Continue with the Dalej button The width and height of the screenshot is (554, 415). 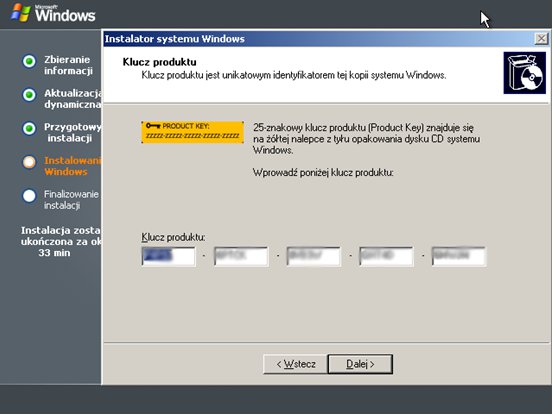(360, 364)
